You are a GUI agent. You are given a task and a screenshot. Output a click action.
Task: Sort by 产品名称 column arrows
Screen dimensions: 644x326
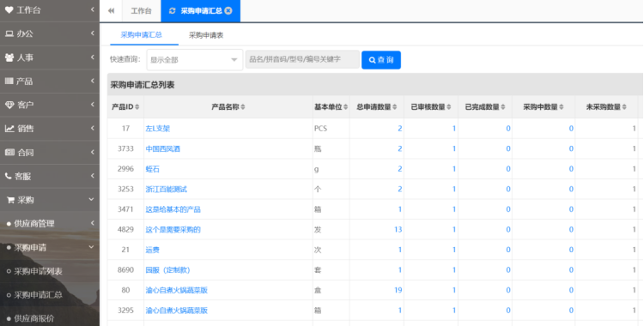coord(243,107)
